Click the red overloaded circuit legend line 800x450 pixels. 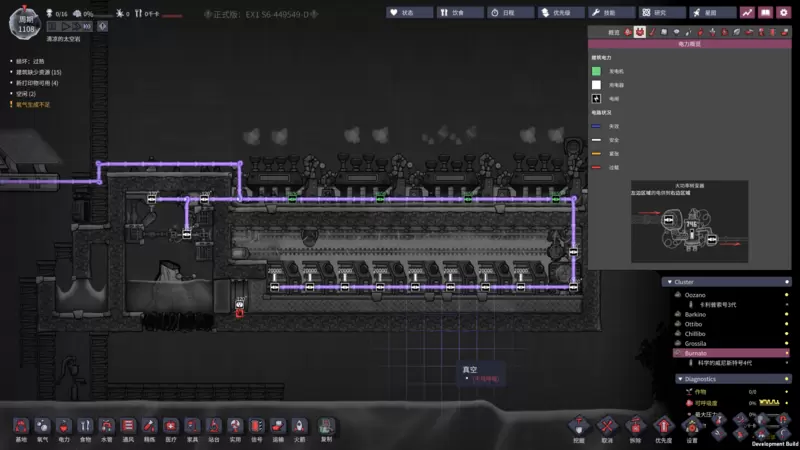click(596, 167)
